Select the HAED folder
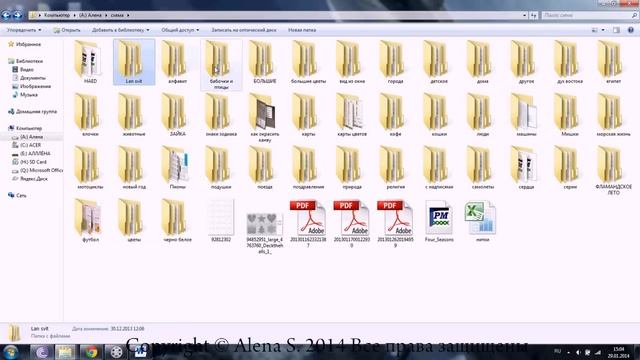Viewport: 640px width, 360px height. tap(90, 62)
